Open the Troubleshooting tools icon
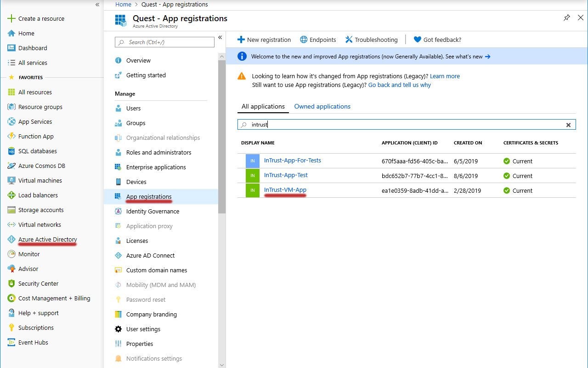Screen dimensions: 588x368 (349, 40)
